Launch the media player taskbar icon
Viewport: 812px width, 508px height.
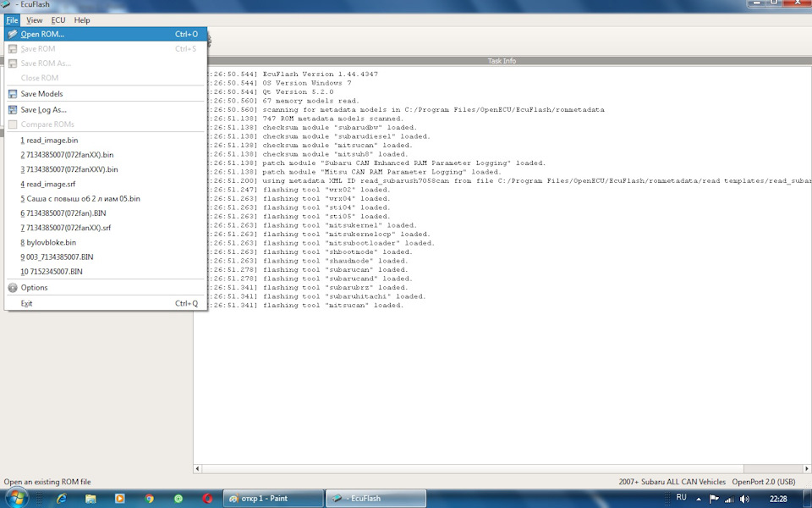(x=119, y=498)
